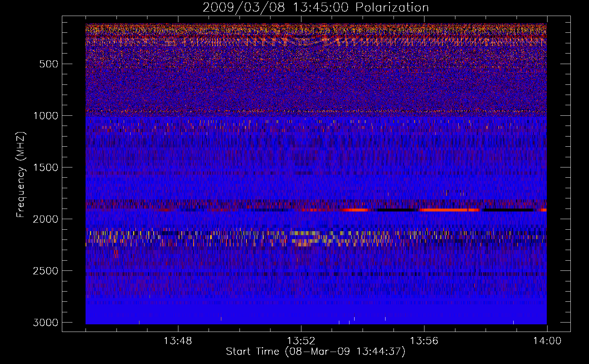Click the 13:48 time tick label
The height and width of the screenshot is (364, 589).
coord(178,341)
